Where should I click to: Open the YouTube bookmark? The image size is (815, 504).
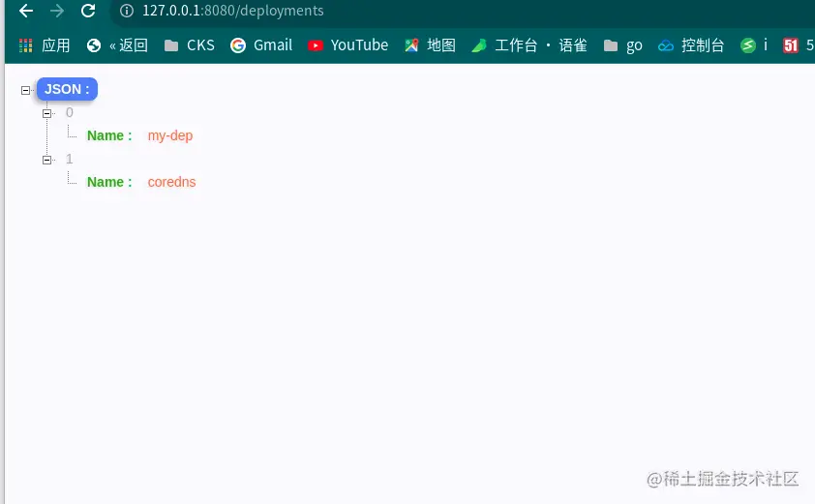pyautogui.click(x=347, y=45)
